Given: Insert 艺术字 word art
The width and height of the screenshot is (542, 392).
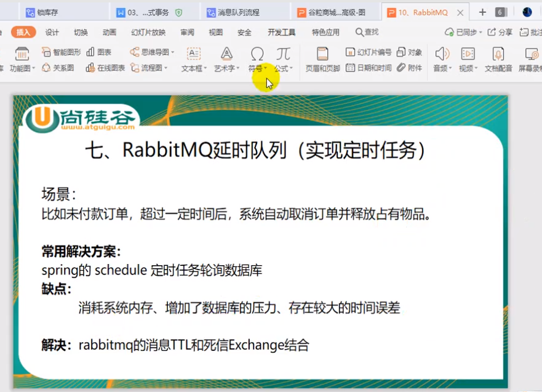Looking at the screenshot, I should [x=226, y=54].
